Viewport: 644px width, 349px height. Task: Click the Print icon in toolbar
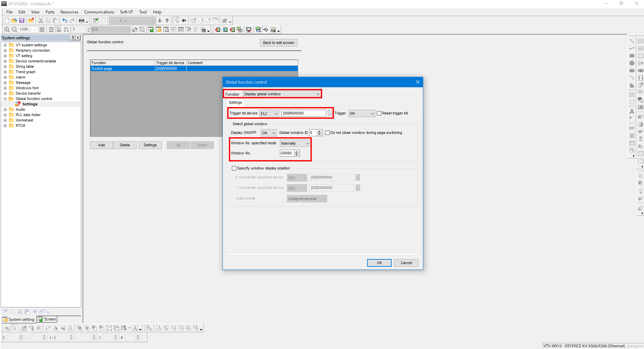(81, 21)
